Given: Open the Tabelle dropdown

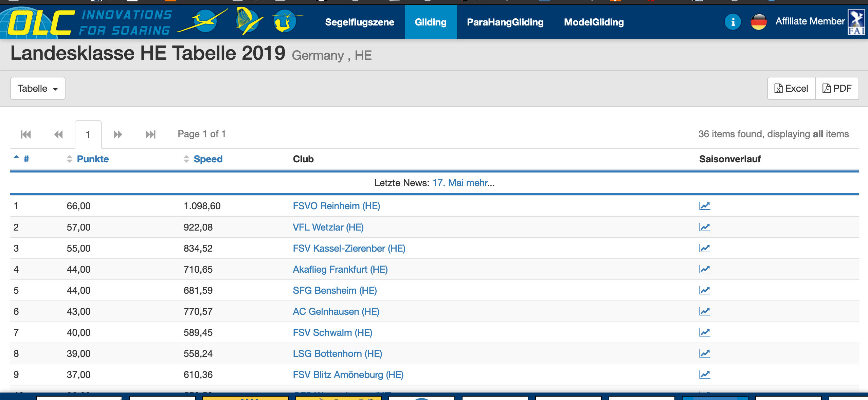Looking at the screenshot, I should (x=38, y=88).
